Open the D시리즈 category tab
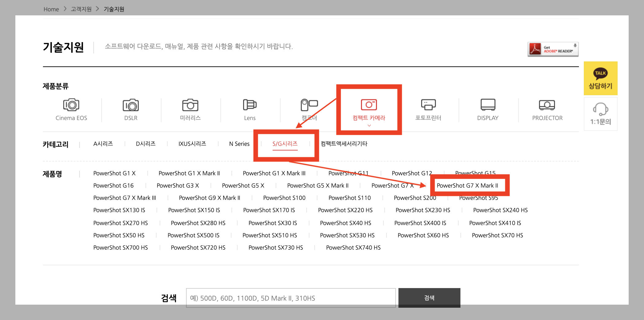 146,144
